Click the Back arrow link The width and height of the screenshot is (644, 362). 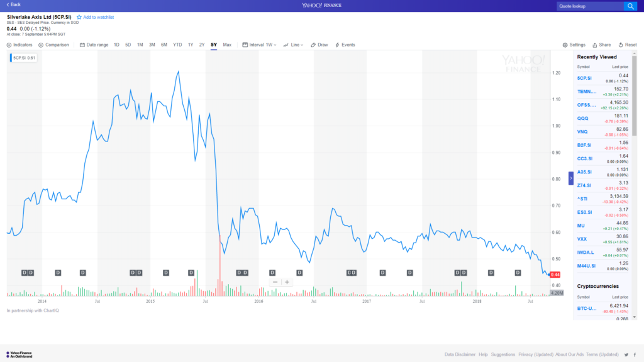click(x=14, y=4)
